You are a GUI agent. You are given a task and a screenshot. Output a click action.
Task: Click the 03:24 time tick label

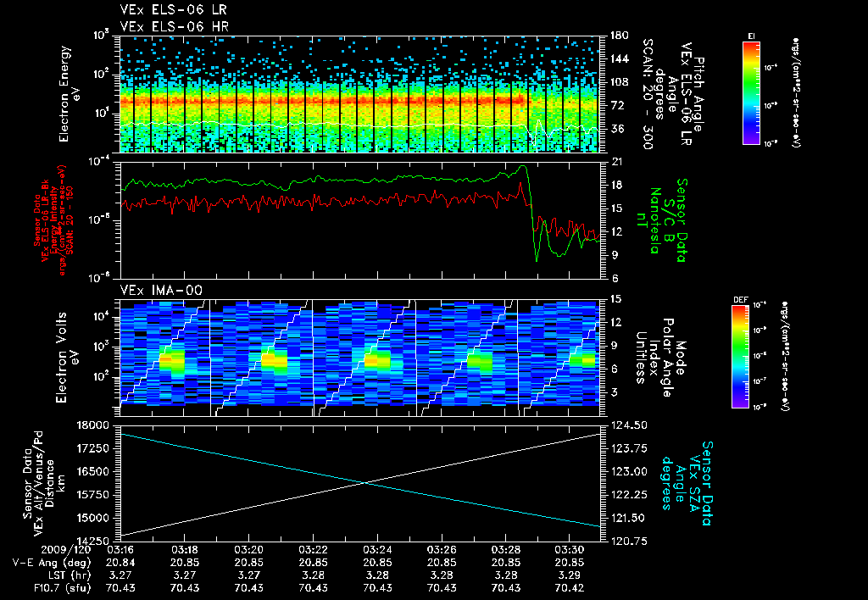click(377, 550)
